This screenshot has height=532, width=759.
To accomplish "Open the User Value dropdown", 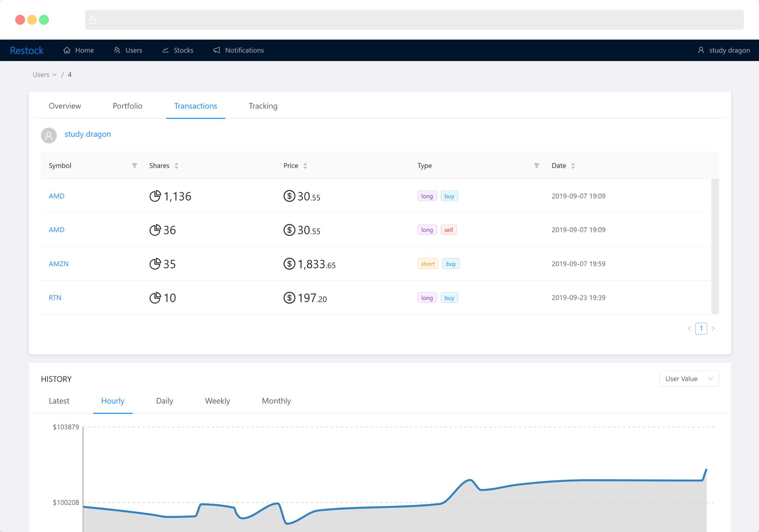I will click(x=689, y=379).
